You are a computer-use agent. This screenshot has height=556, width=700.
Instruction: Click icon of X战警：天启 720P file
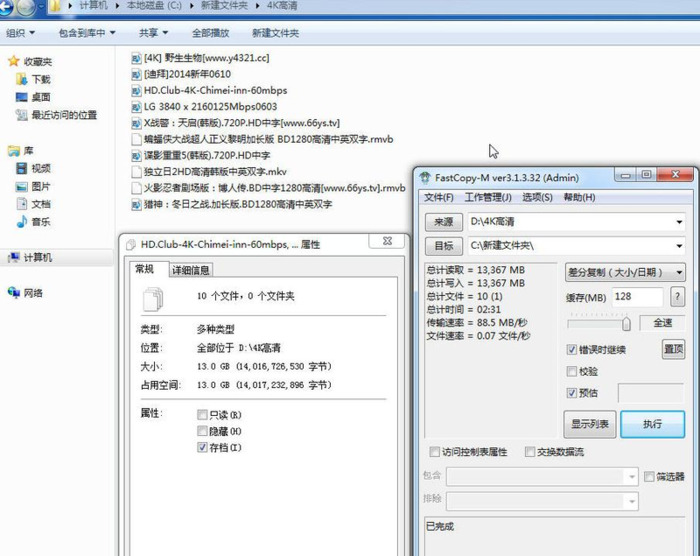(x=136, y=123)
